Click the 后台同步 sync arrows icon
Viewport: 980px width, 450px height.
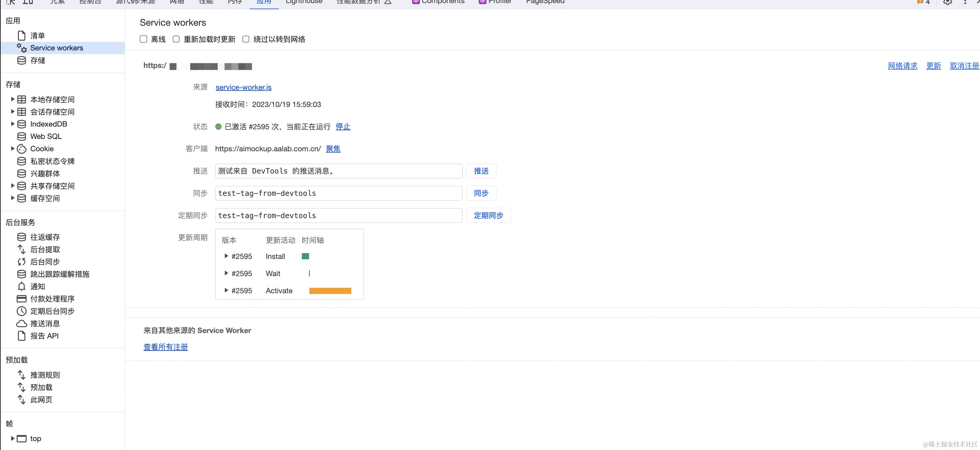click(x=22, y=262)
